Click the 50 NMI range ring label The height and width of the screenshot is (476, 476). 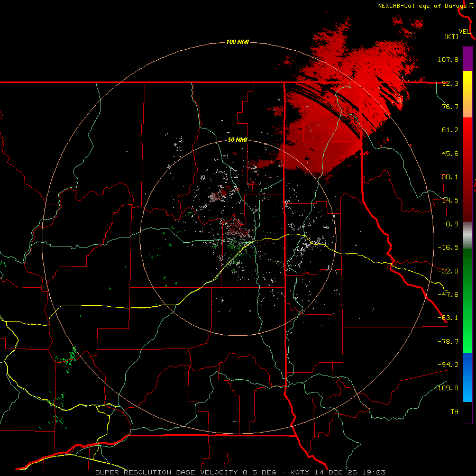click(x=237, y=140)
